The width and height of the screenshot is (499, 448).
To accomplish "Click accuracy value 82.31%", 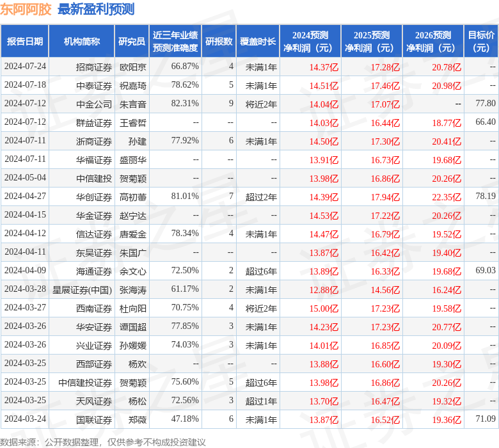I will pos(185,103).
